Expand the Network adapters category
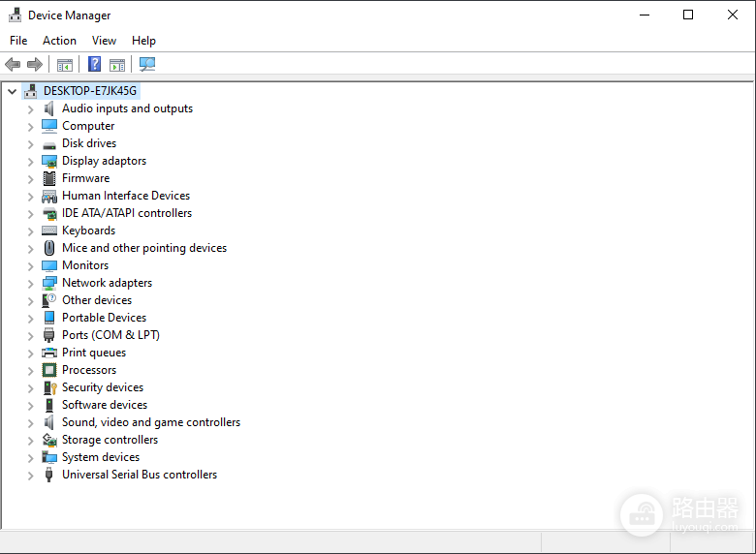 click(30, 283)
